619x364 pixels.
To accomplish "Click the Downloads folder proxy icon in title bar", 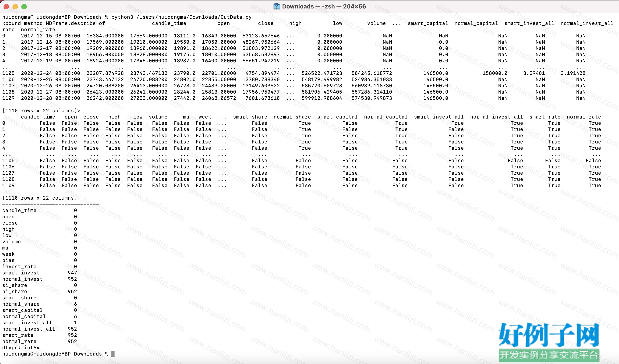I will [x=277, y=7].
